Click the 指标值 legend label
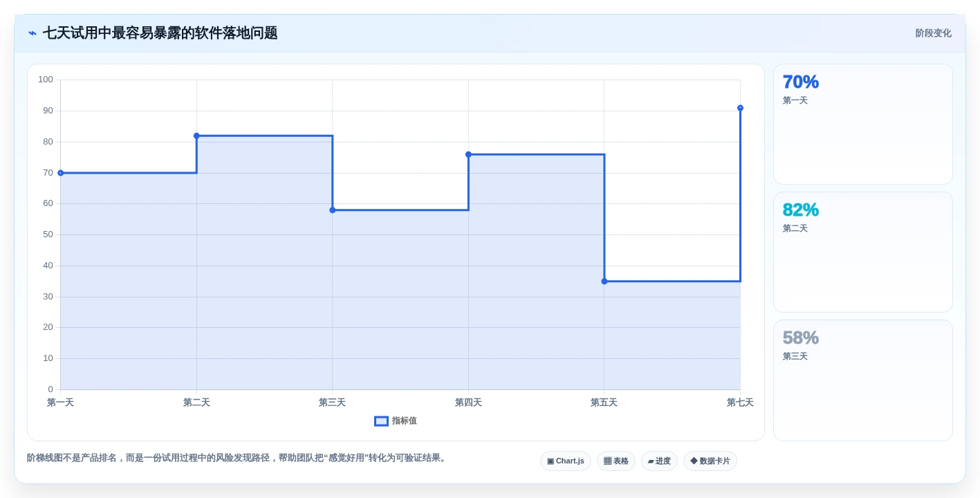 (405, 421)
